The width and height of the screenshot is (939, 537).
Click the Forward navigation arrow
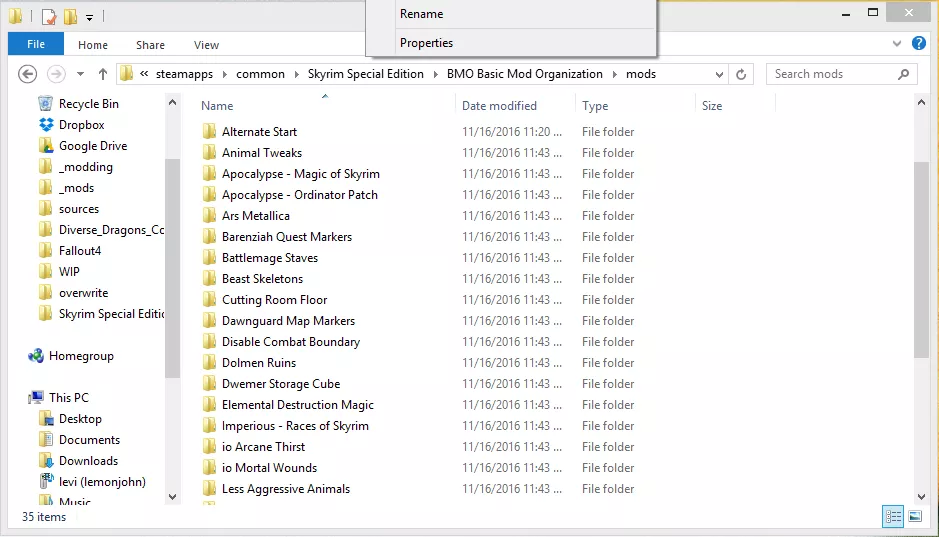click(56, 74)
